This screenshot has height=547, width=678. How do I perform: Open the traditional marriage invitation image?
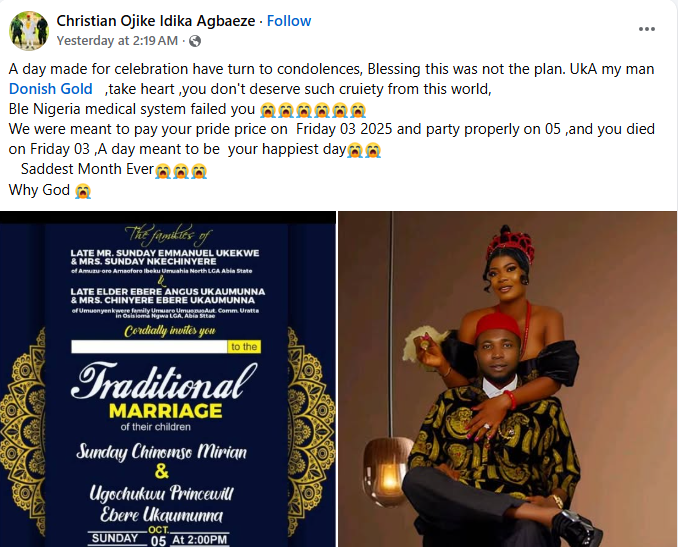point(168,379)
